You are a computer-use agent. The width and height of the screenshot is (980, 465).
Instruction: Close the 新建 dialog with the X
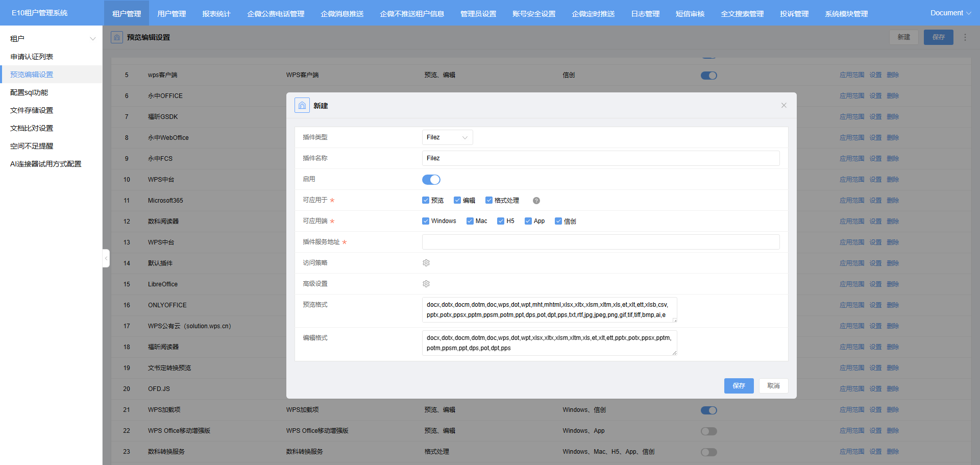(x=784, y=105)
